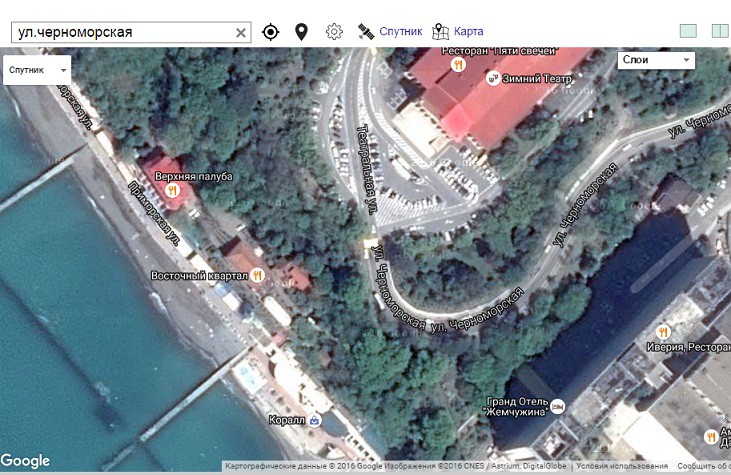Open settings via the gear icon
731x475 pixels.
tap(334, 32)
